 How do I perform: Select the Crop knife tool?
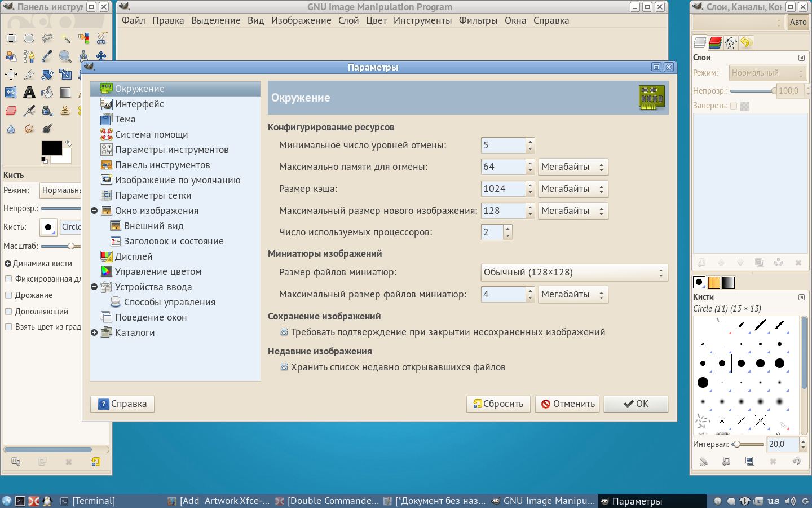click(29, 75)
